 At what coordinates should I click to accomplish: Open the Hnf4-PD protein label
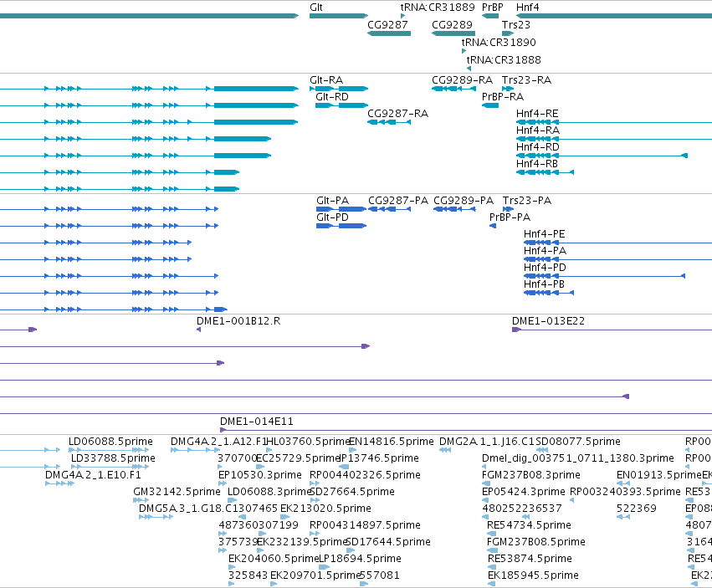click(x=545, y=268)
